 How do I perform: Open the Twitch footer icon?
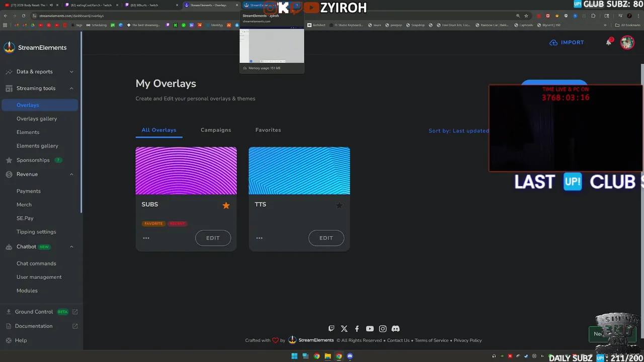click(x=331, y=328)
